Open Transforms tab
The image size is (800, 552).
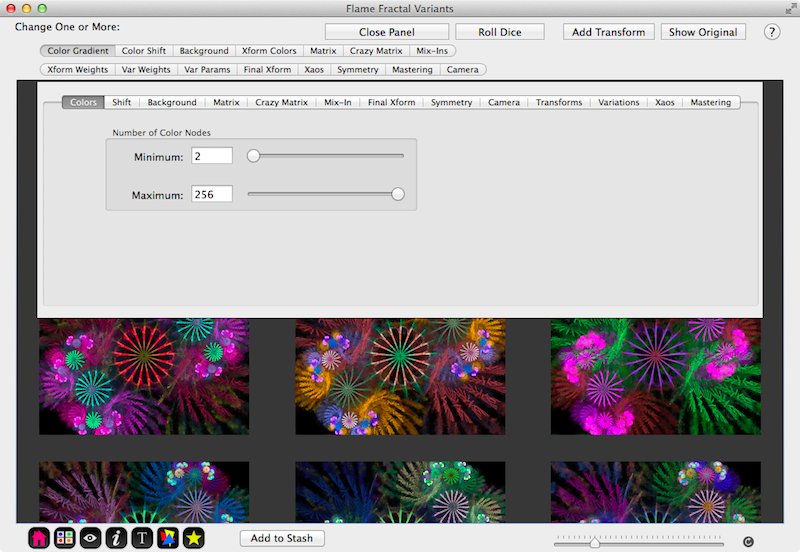[559, 103]
